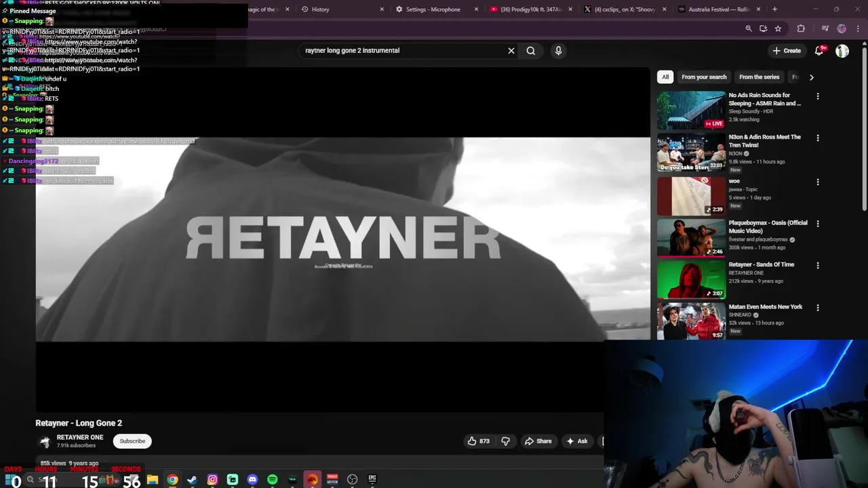The width and height of the screenshot is (868, 488).
Task: Open Plaqueboymax - Oasis video title
Action: pyautogui.click(x=768, y=226)
